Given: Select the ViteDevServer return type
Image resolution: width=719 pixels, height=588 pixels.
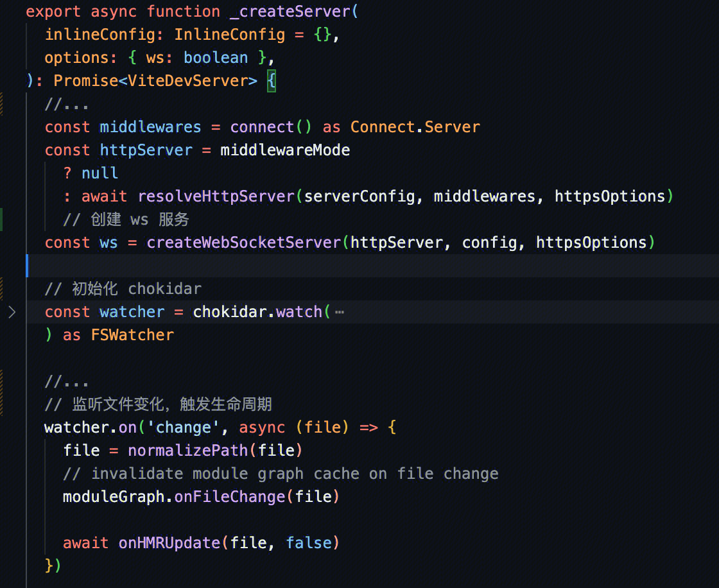Looking at the screenshot, I should [x=193, y=81].
